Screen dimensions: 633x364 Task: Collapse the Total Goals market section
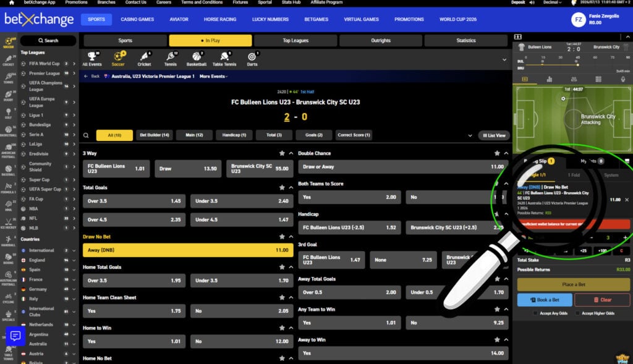pyautogui.click(x=291, y=188)
